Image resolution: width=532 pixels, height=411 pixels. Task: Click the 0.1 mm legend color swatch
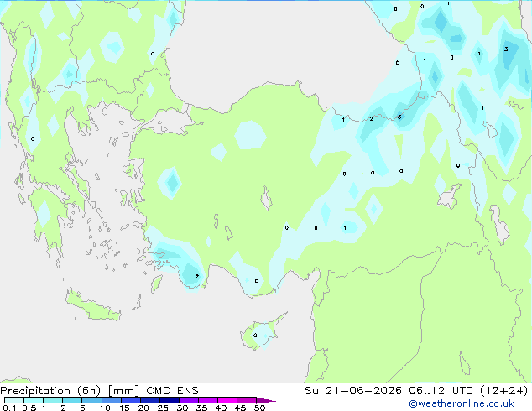tap(14, 400)
